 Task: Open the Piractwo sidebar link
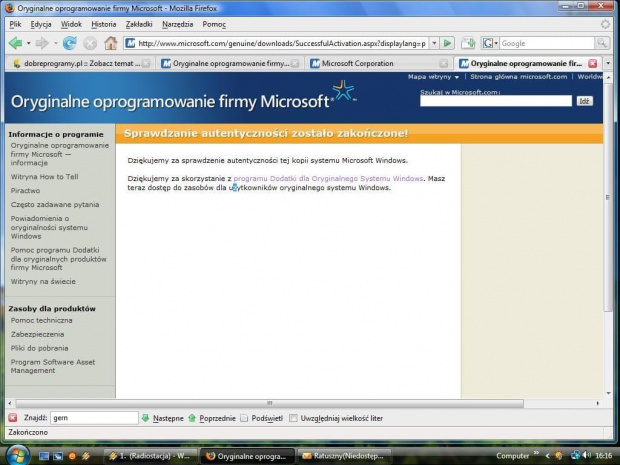pos(26,189)
